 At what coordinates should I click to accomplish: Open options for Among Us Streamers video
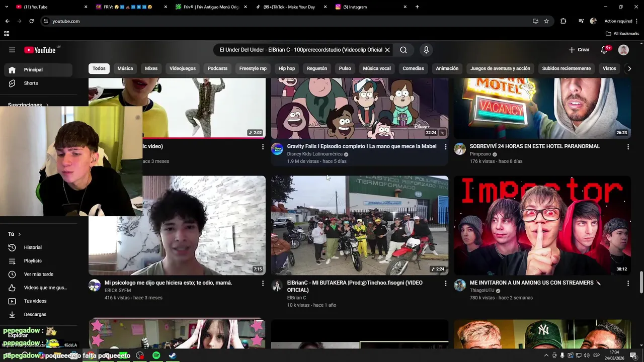[628, 284]
